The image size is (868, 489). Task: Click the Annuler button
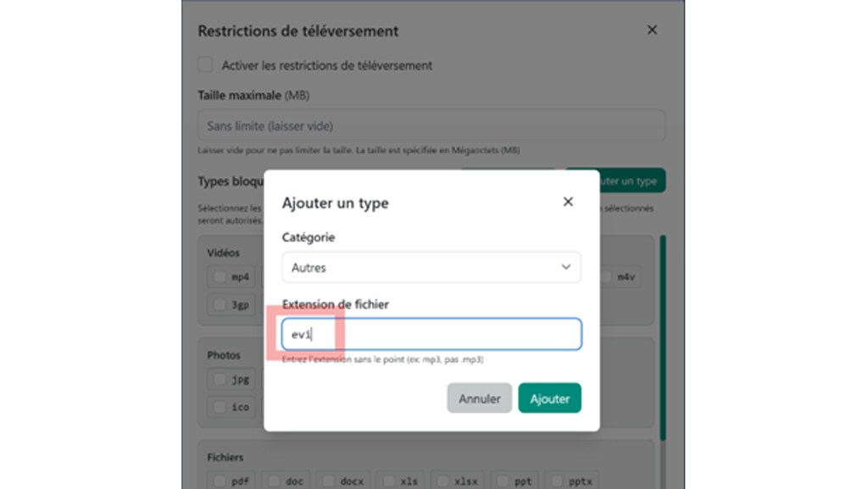coord(479,397)
